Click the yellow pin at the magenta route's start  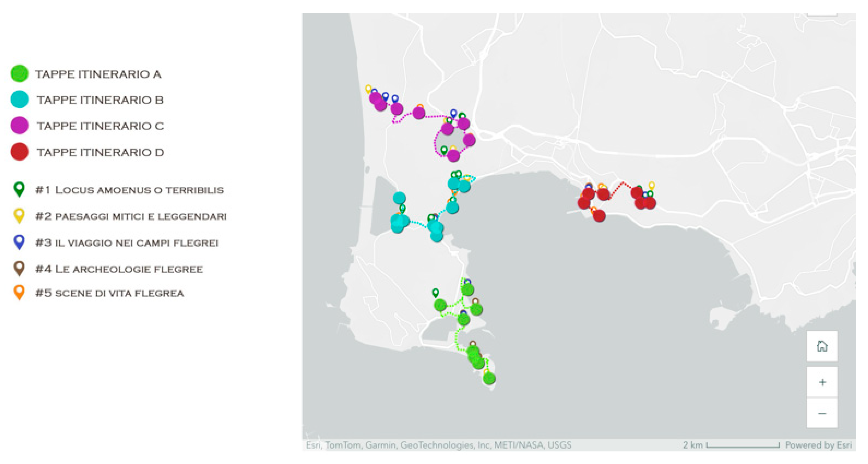(368, 89)
